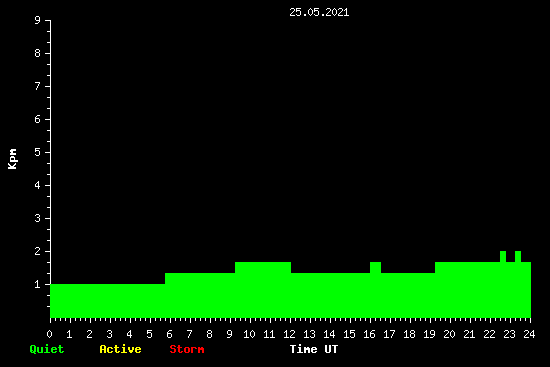Click the green Quiet legend label

click(x=47, y=349)
